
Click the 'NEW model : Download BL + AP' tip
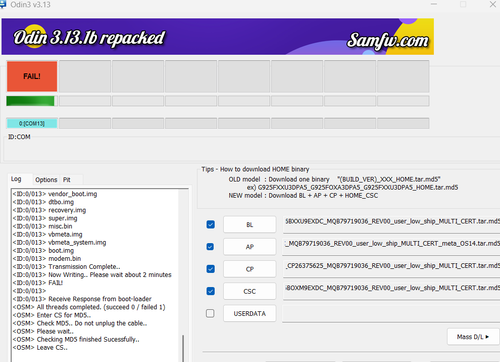(303, 196)
